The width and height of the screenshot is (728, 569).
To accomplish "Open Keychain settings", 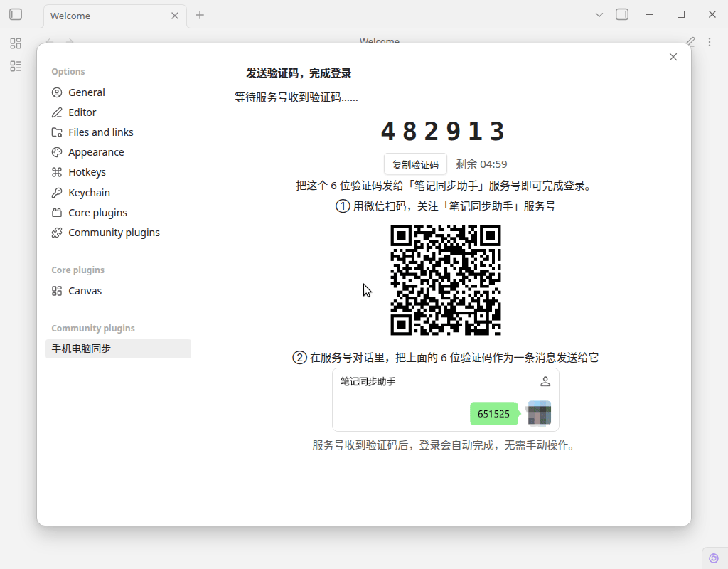I will pos(118,193).
